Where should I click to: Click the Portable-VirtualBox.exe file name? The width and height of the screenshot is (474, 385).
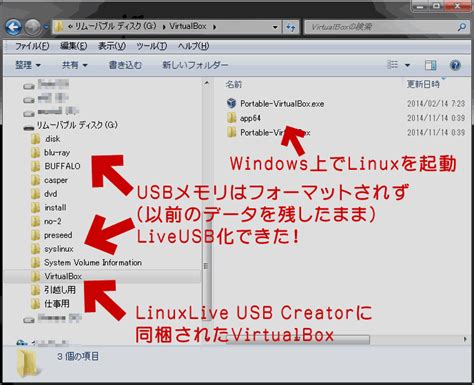(x=282, y=104)
